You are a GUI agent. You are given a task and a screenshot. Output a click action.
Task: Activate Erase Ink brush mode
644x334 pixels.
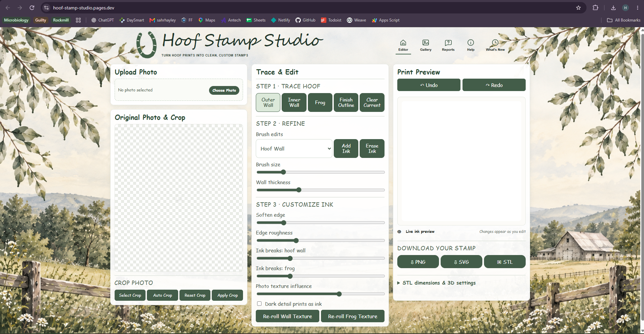[372, 149]
